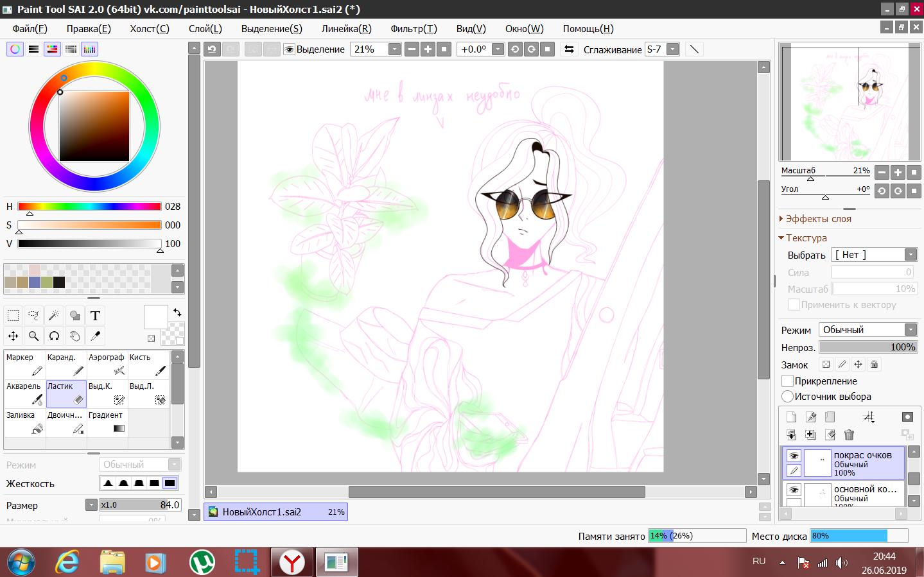This screenshot has width=924, height=577.
Task: Select the Источник выбора radio button
Action: click(787, 397)
